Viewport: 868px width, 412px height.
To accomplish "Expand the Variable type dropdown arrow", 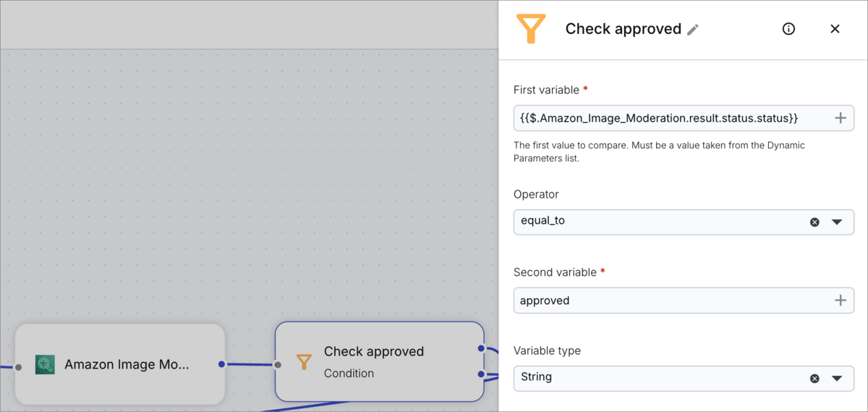I will [837, 379].
